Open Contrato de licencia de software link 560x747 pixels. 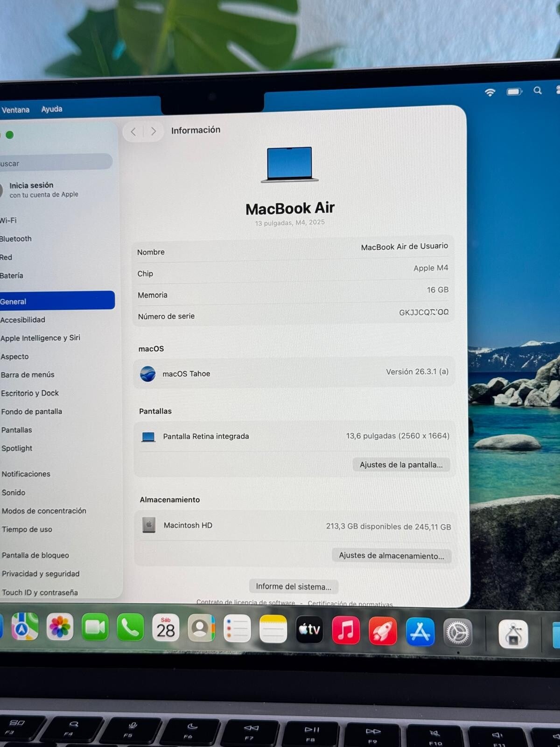point(245,603)
